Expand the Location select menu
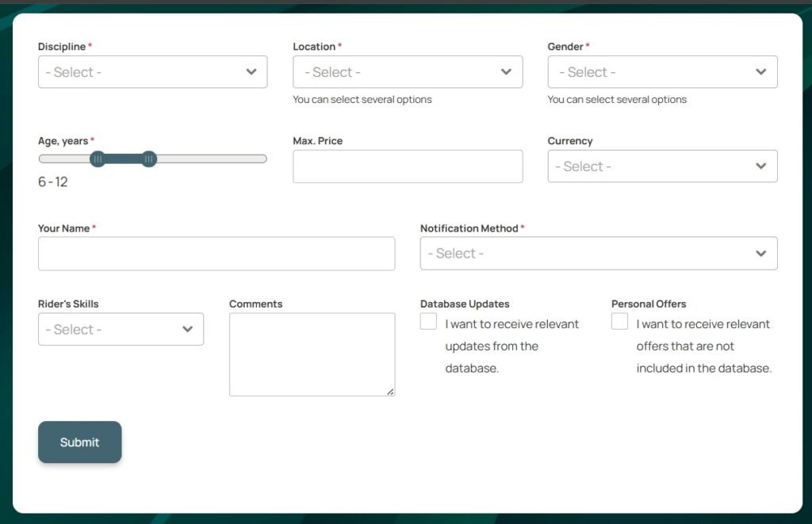This screenshot has width=812, height=524. pos(396,72)
